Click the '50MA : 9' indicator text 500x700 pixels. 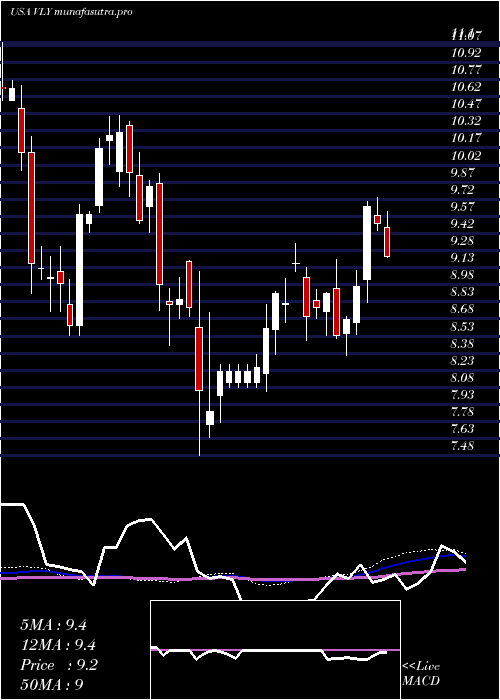[x=52, y=685]
